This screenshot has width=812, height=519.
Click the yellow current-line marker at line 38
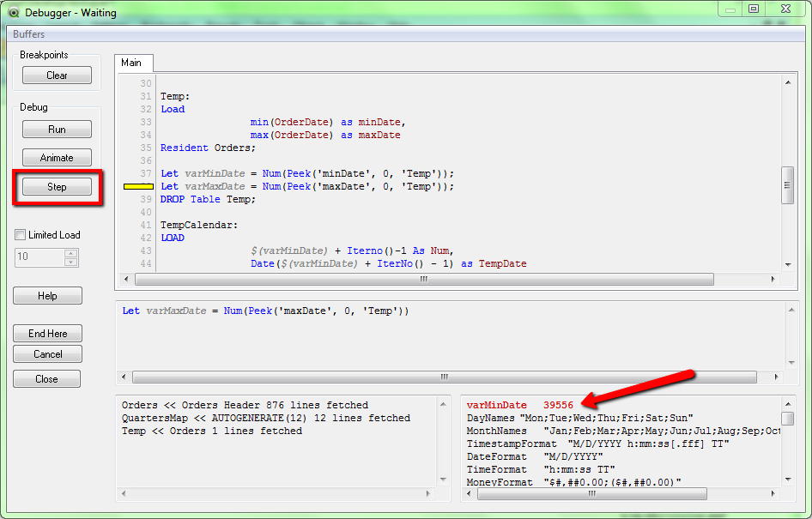(x=138, y=186)
